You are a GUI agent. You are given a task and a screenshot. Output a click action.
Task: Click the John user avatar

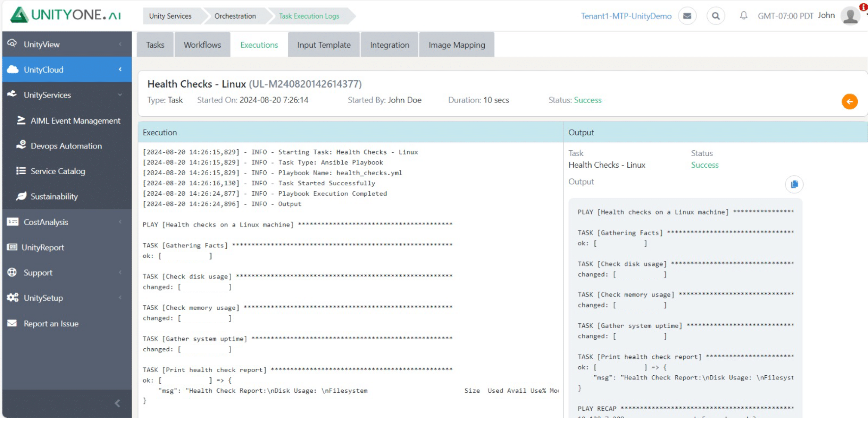(x=850, y=16)
